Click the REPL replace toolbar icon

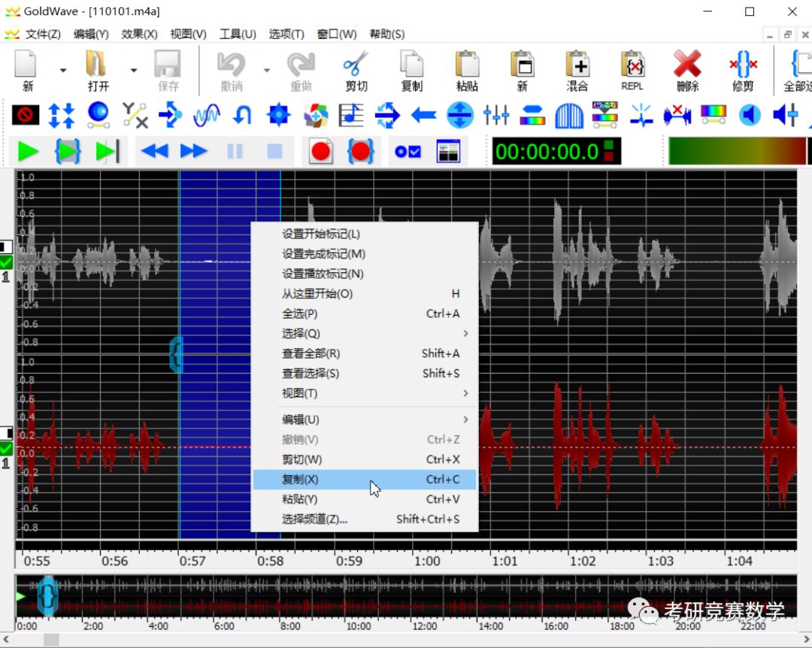click(x=632, y=65)
